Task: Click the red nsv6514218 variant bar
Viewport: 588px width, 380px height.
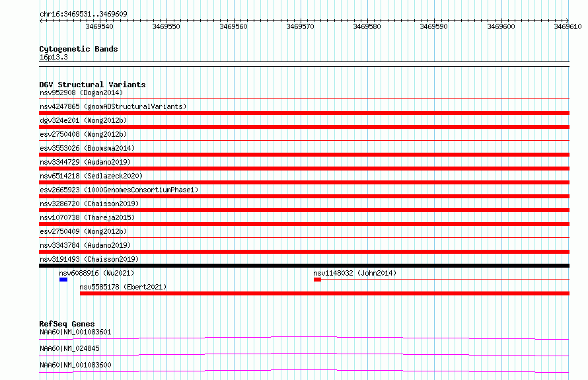Action: tap(304, 182)
